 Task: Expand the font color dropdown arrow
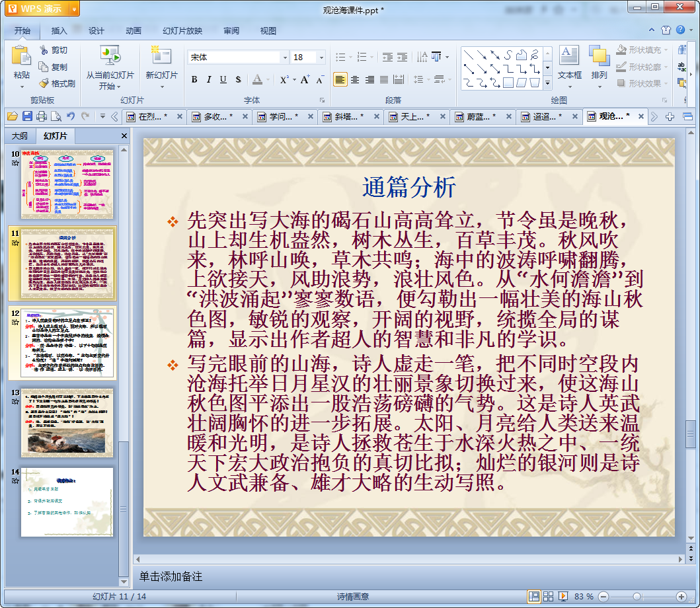(x=268, y=80)
